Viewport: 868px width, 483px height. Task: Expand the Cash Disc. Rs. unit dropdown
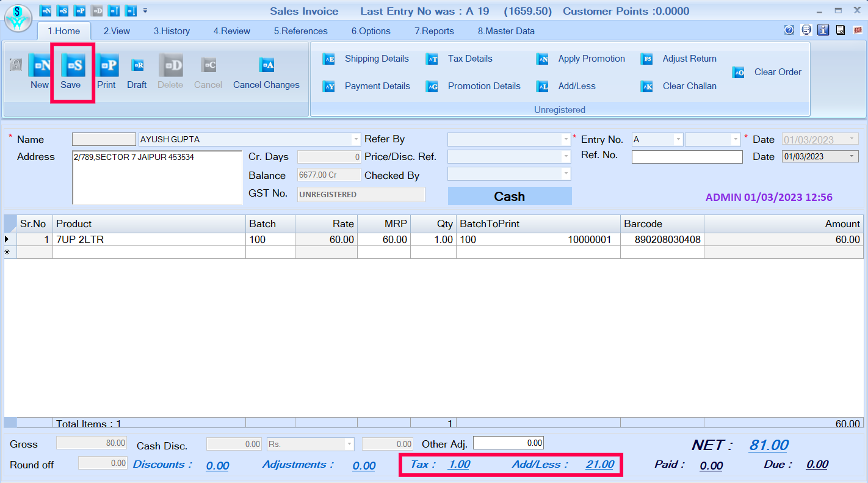click(350, 445)
